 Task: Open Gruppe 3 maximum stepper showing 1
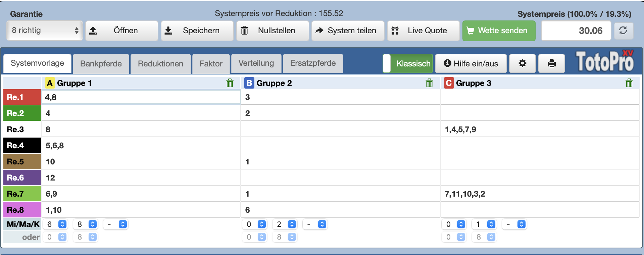484,224
